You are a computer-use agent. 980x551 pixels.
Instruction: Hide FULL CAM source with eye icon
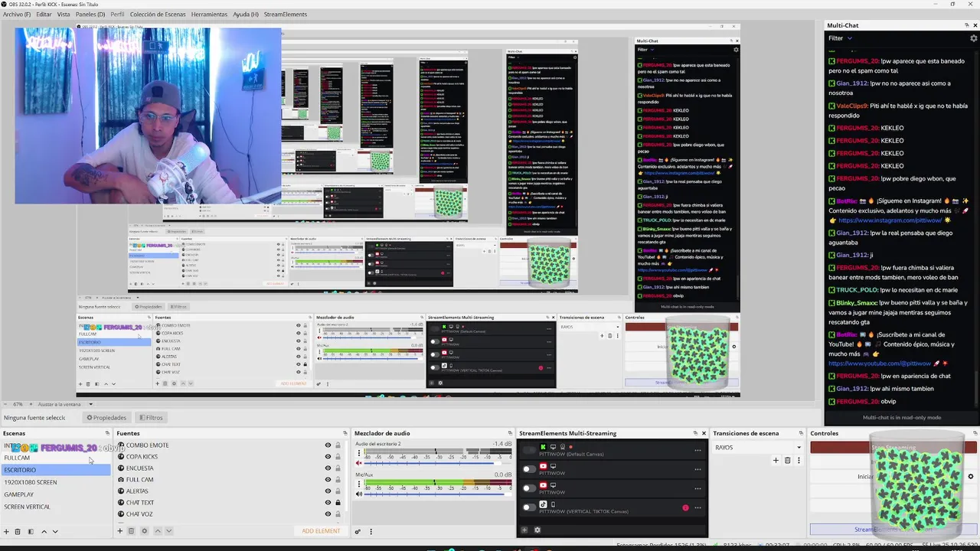click(328, 480)
